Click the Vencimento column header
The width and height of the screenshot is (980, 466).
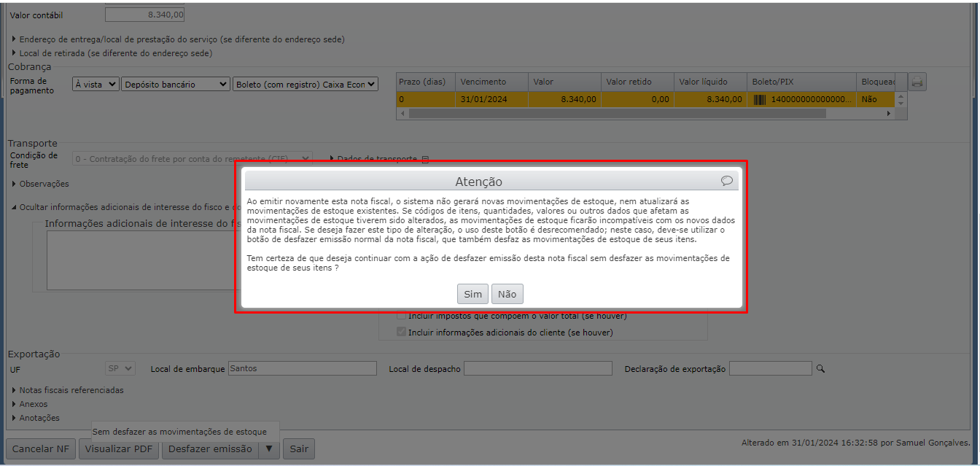coord(491,82)
